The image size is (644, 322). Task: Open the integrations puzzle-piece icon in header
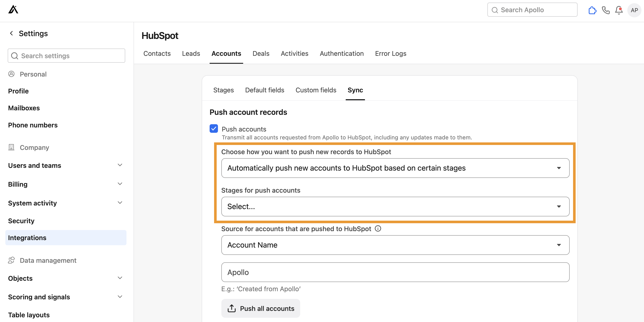(592, 10)
